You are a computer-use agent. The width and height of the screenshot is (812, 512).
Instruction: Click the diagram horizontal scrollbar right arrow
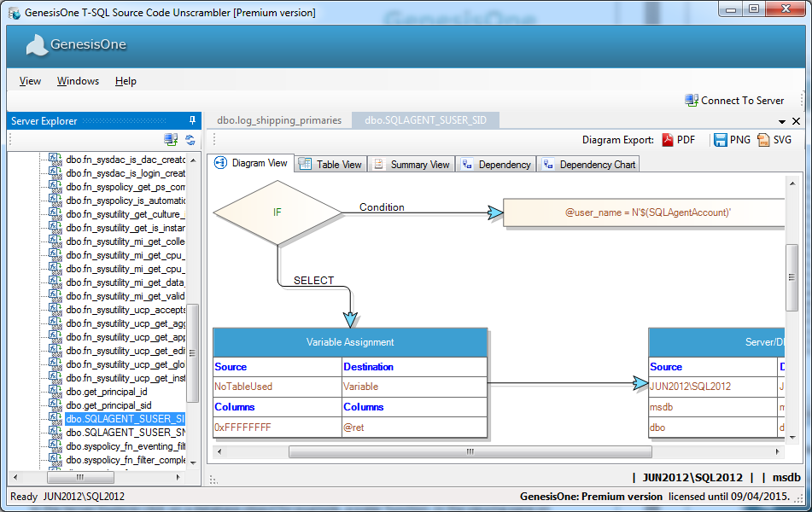tap(777, 452)
